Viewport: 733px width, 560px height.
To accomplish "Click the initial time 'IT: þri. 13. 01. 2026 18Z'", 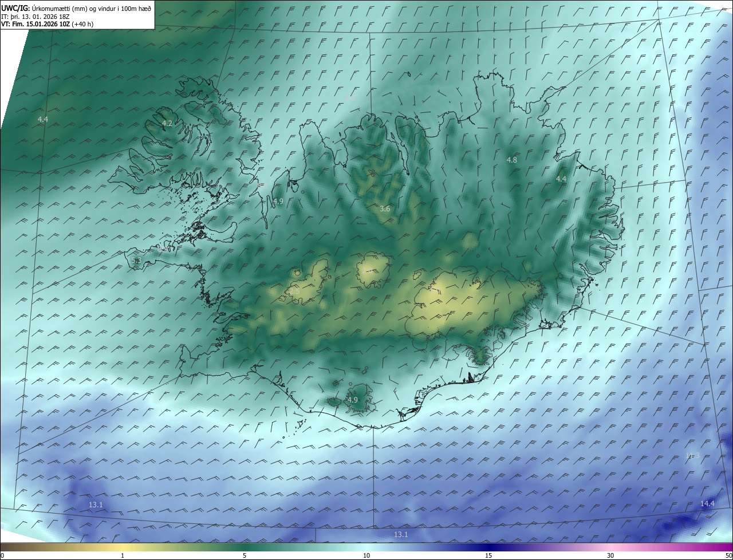I will [36, 17].
